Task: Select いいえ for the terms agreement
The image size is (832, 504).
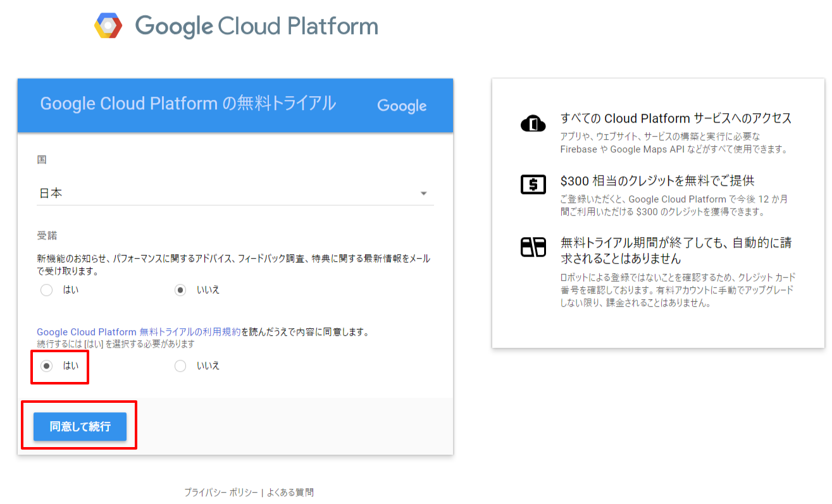Action: (180, 366)
